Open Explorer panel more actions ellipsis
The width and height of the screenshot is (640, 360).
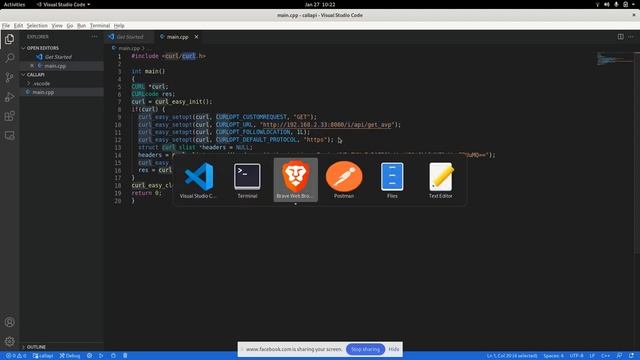(x=94, y=37)
